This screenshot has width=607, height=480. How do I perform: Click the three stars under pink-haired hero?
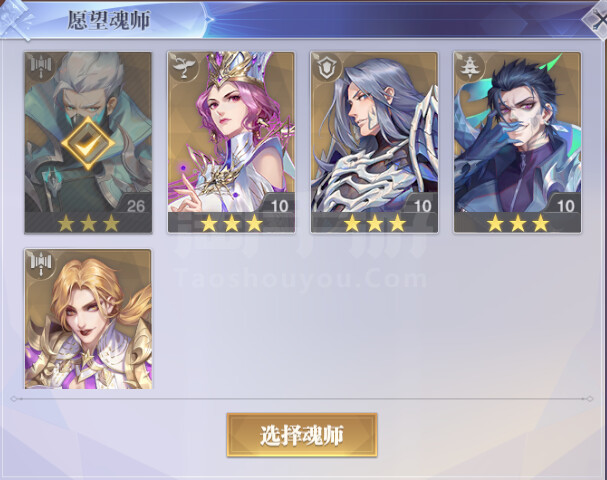pyautogui.click(x=231, y=223)
